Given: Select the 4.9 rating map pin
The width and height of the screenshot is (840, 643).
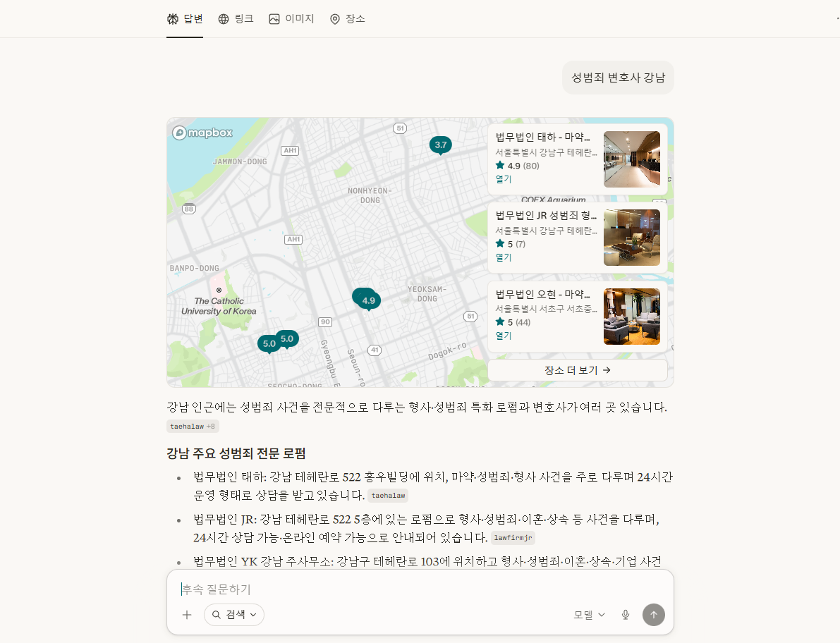Looking at the screenshot, I should (368, 300).
